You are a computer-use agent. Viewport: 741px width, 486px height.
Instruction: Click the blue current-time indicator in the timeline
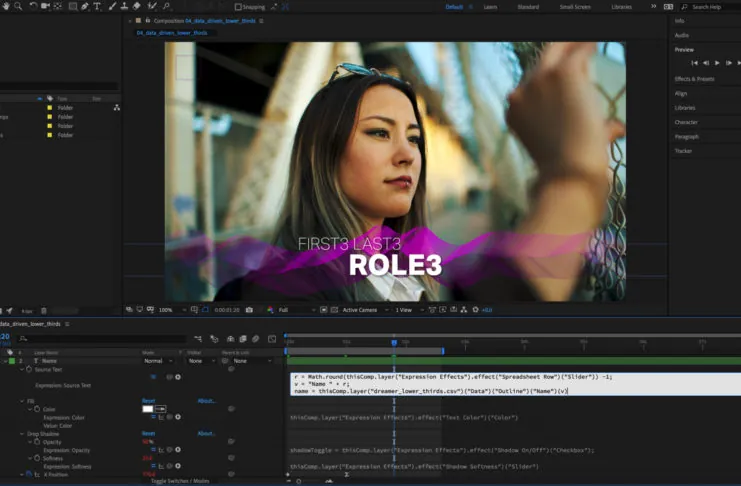(x=393, y=343)
